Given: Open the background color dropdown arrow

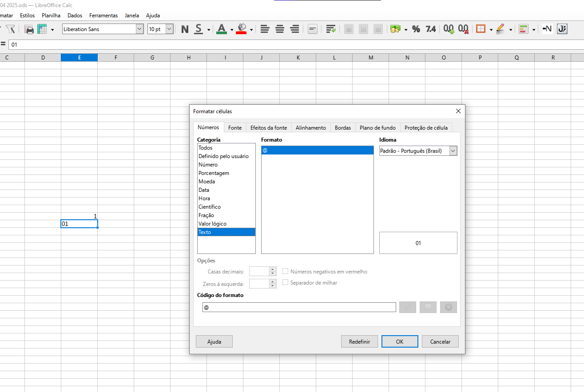Looking at the screenshot, I should 251,30.
